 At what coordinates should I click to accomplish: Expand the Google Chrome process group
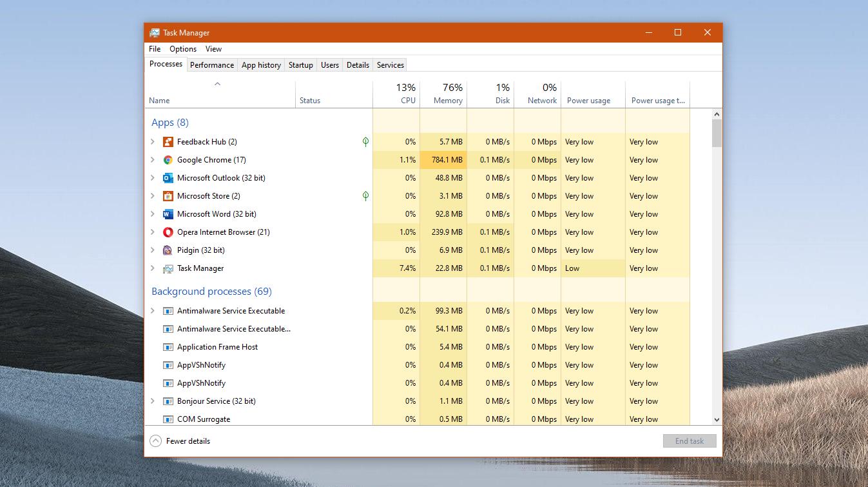pos(153,160)
